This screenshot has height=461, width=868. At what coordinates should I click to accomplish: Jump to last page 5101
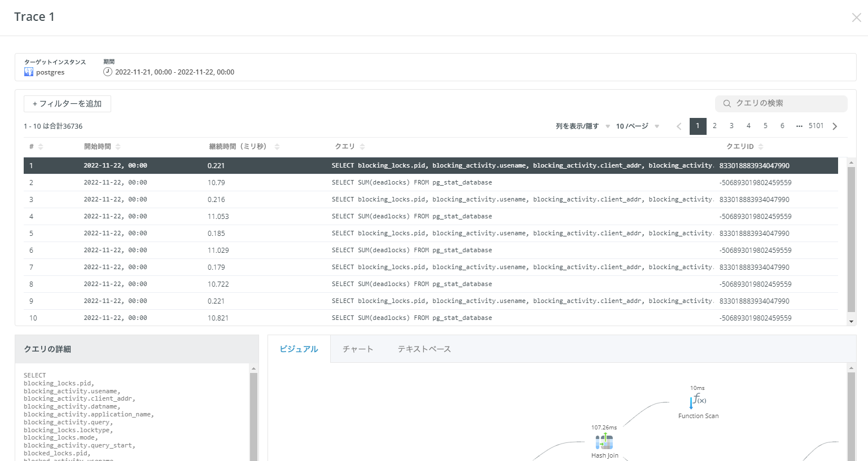816,126
